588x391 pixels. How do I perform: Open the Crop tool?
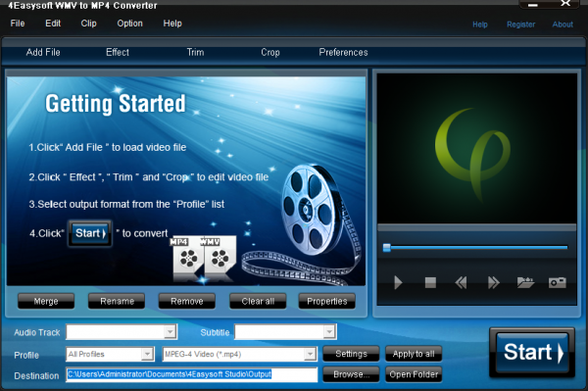click(270, 52)
